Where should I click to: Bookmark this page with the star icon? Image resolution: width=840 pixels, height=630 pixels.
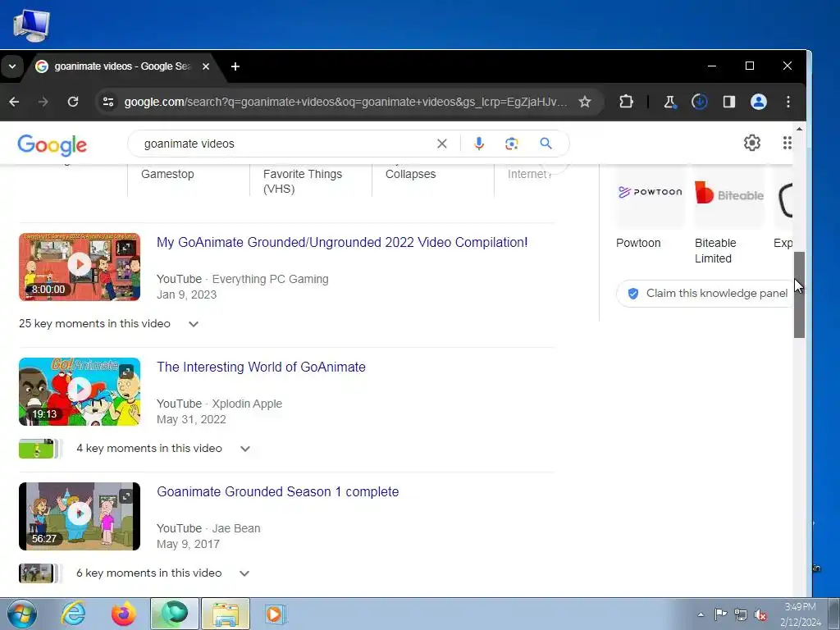coord(584,102)
